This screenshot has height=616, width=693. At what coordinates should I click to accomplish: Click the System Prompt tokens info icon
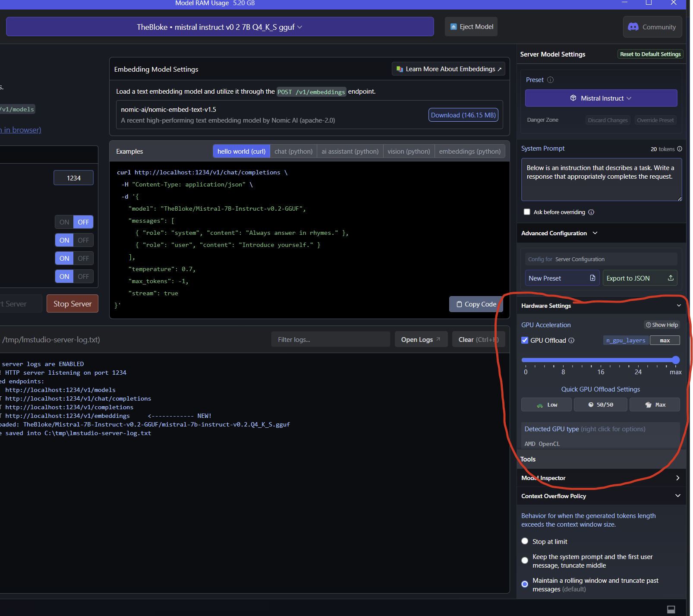click(x=680, y=149)
